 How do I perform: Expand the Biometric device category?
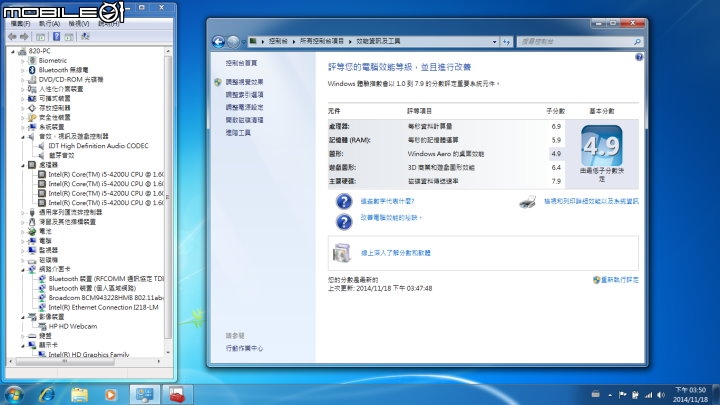coord(22,61)
